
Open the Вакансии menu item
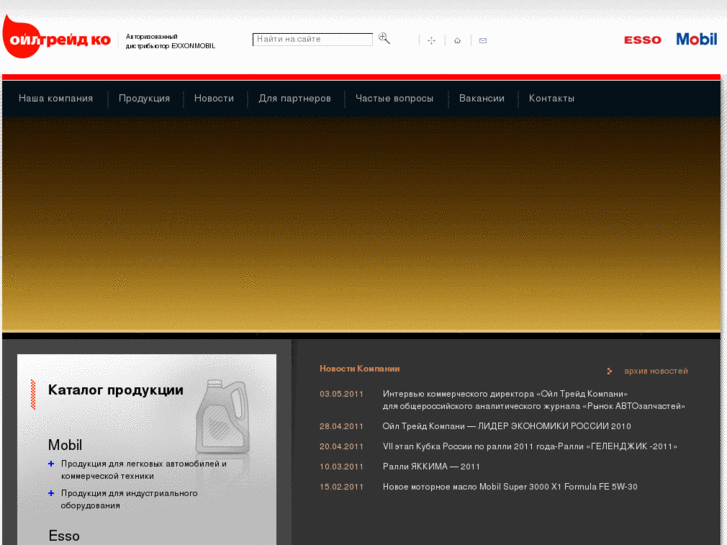coord(482,98)
